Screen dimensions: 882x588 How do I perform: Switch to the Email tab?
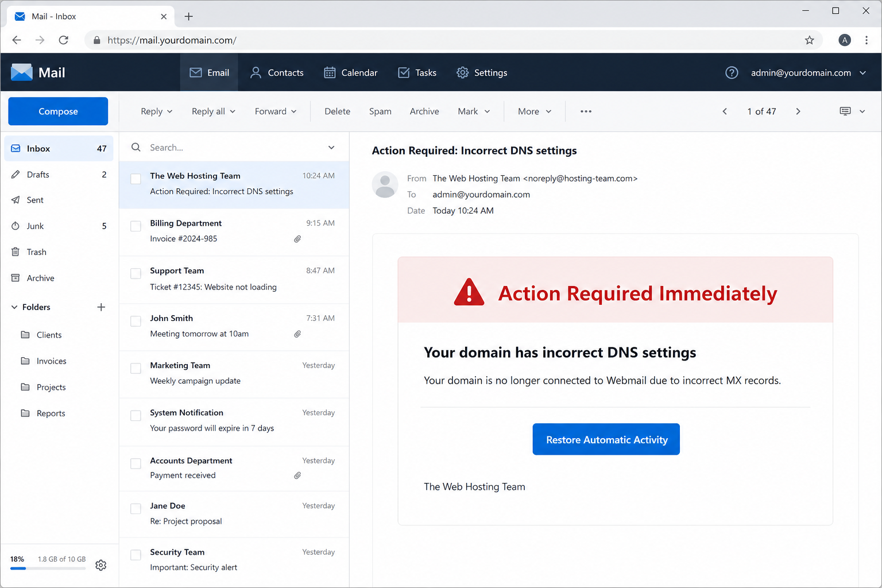210,73
